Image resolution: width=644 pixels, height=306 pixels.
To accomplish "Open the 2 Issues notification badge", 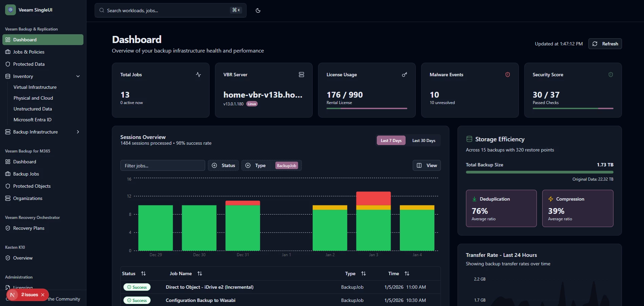I will (x=30, y=295).
